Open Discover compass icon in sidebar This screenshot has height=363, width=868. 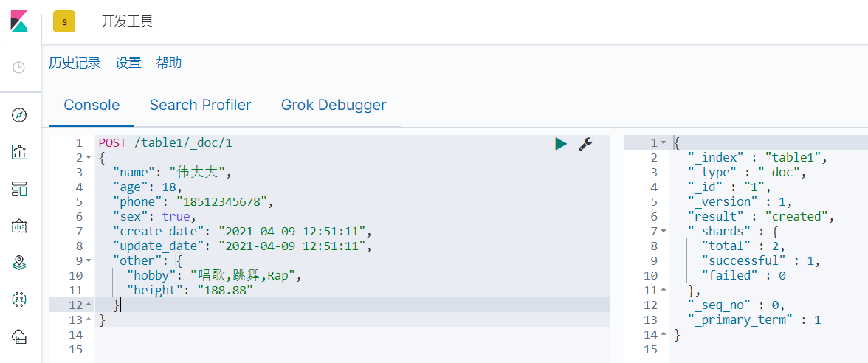tap(19, 115)
